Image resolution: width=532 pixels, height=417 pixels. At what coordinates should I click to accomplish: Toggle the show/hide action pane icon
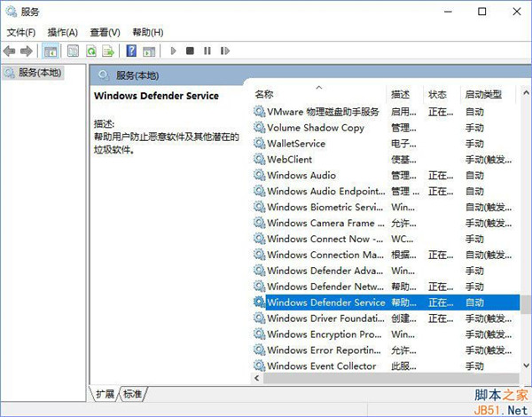[149, 51]
